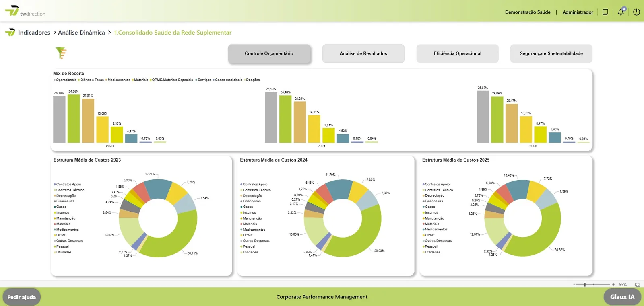Click the 55% zoom level value
The image size is (644, 306).
pos(623,285)
